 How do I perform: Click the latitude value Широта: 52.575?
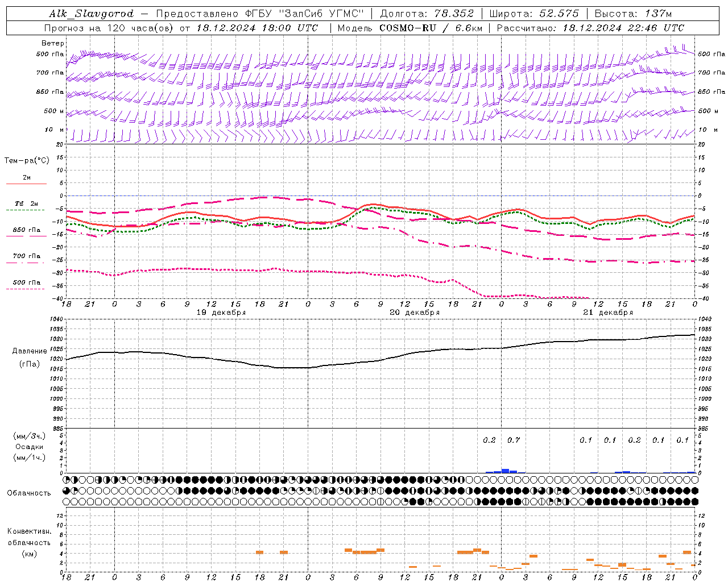tap(534, 14)
